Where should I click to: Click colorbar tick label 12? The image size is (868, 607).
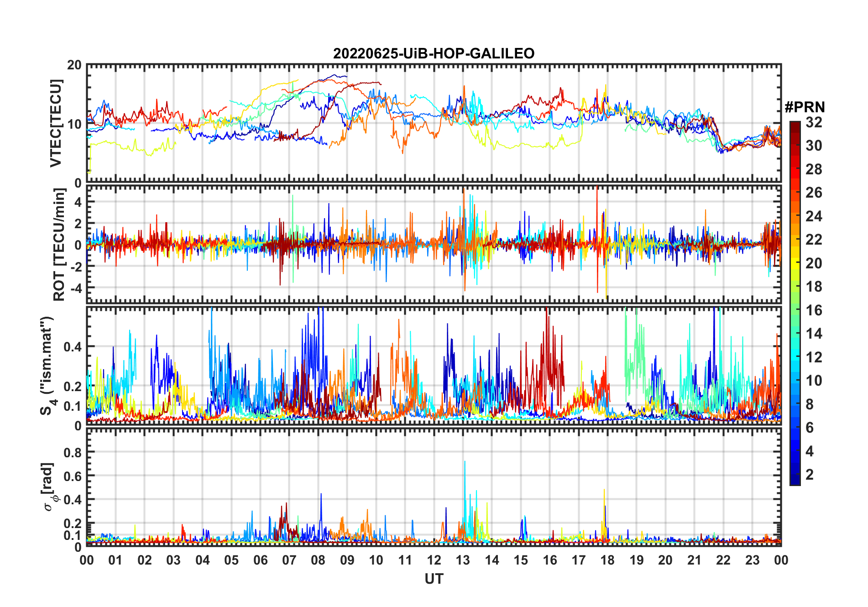point(814,357)
